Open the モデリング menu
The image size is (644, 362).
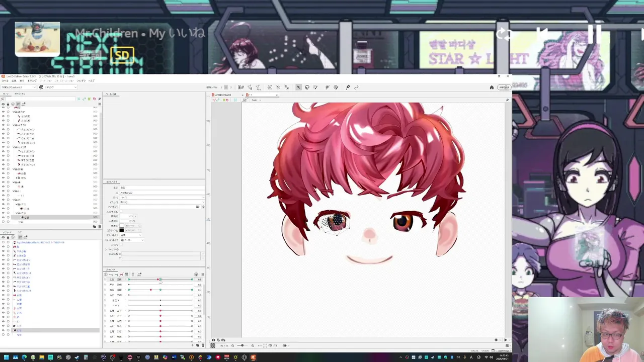32,81
